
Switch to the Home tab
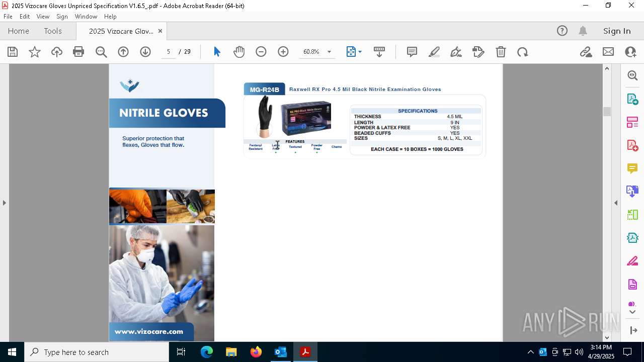pos(19,31)
